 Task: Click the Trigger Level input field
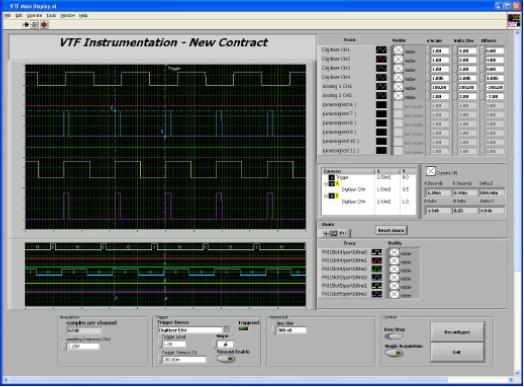[174, 344]
